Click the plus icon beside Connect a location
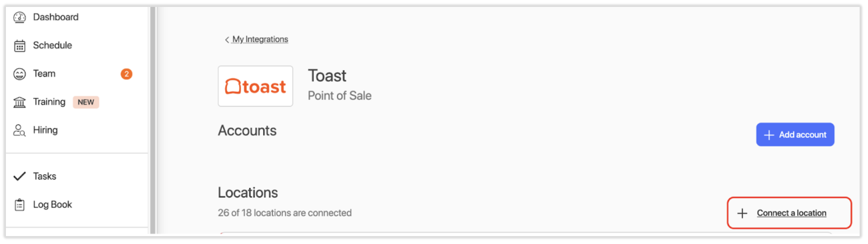The image size is (868, 244). [742, 213]
